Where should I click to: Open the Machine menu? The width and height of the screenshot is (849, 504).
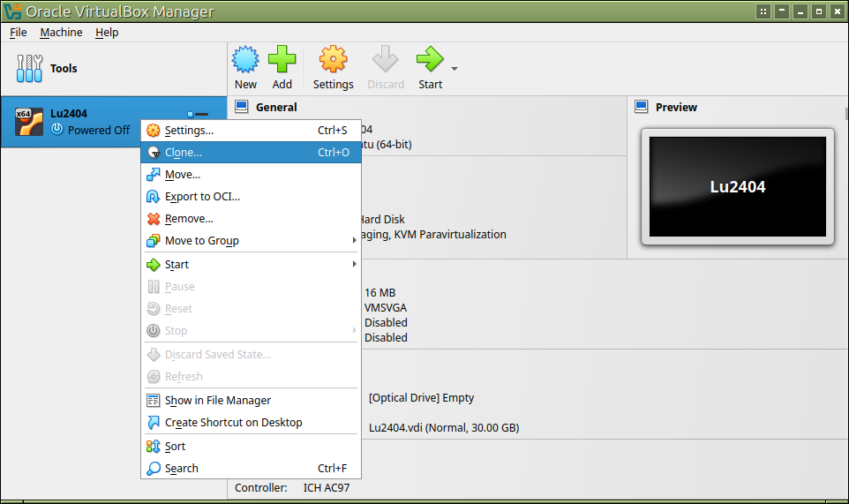pyautogui.click(x=61, y=33)
